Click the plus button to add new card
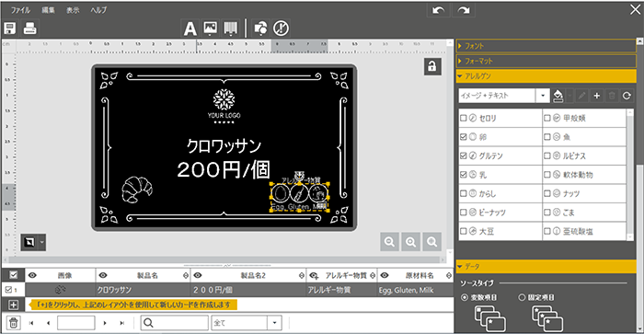 (14, 305)
